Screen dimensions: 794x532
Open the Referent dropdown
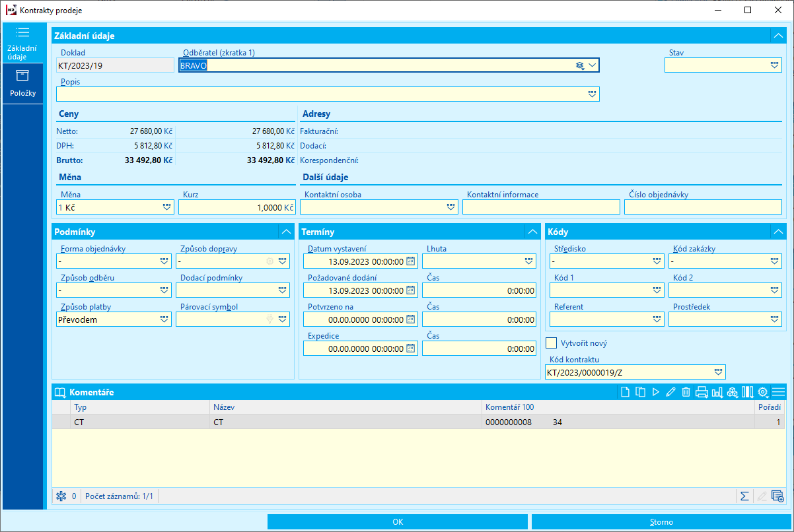click(657, 319)
